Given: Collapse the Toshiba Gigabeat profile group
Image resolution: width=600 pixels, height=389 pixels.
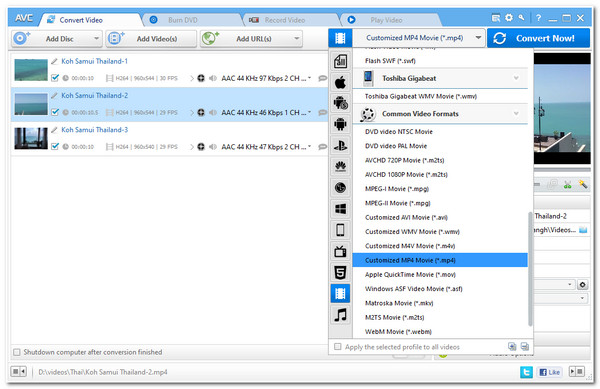Looking at the screenshot, I should click(516, 78).
